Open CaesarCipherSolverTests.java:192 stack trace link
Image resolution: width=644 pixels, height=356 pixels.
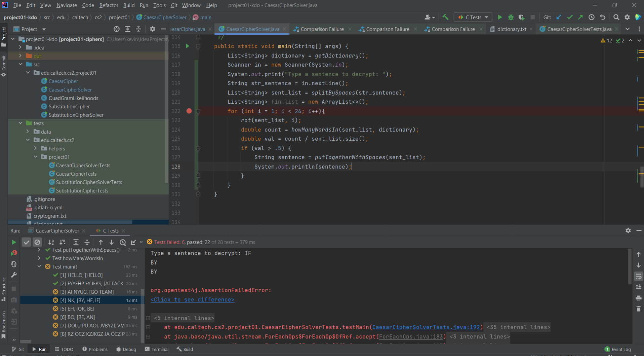coord(426,327)
